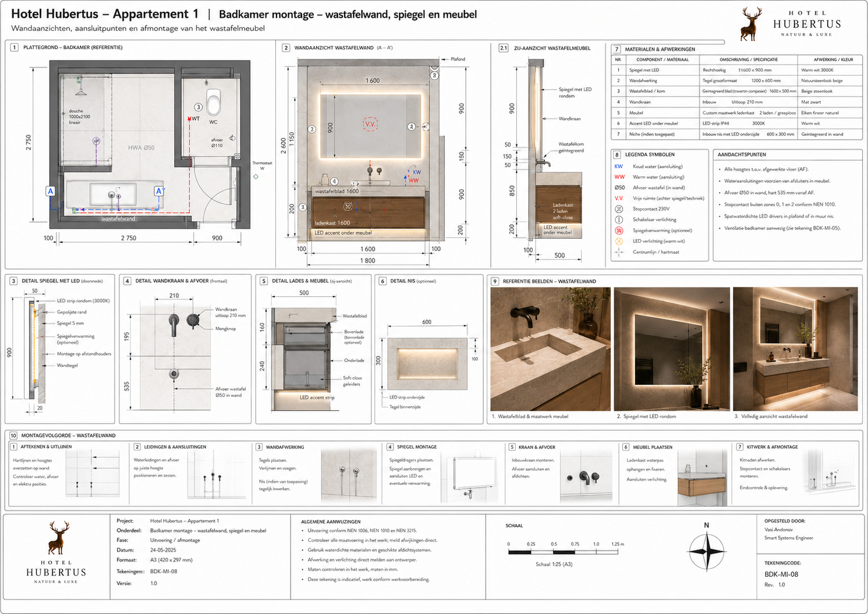This screenshot has height=614, width=868.
Task: Click number box 9 of Referentie Beelden
Action: pos(495,281)
